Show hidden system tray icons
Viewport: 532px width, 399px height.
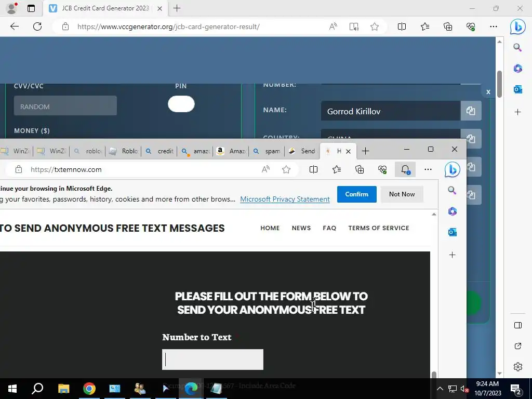click(440, 389)
